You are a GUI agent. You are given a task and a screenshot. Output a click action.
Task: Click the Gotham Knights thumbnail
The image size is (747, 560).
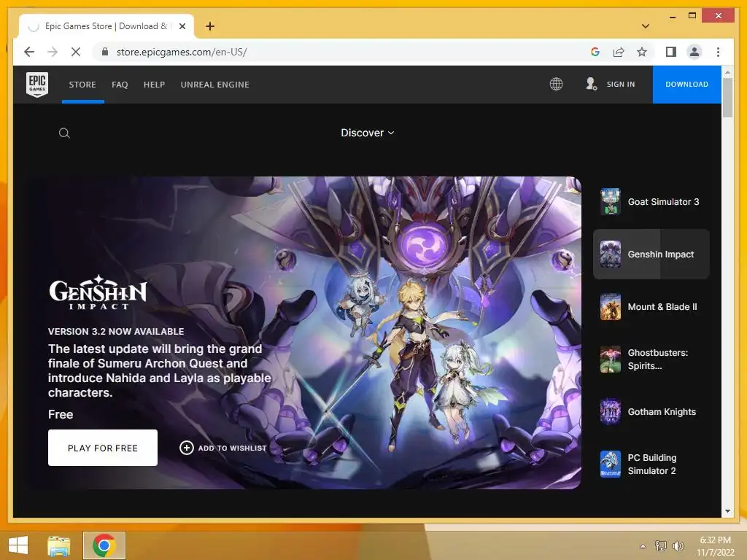coord(611,411)
